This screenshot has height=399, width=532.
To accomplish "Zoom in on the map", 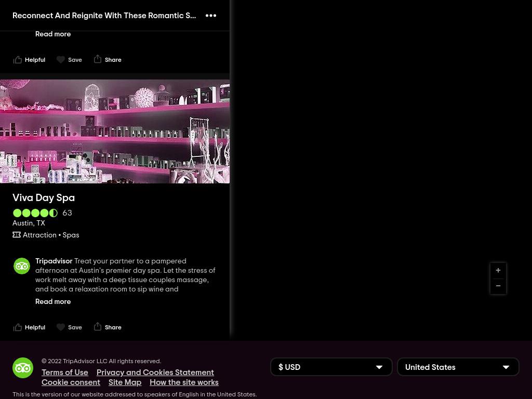I will (498, 270).
